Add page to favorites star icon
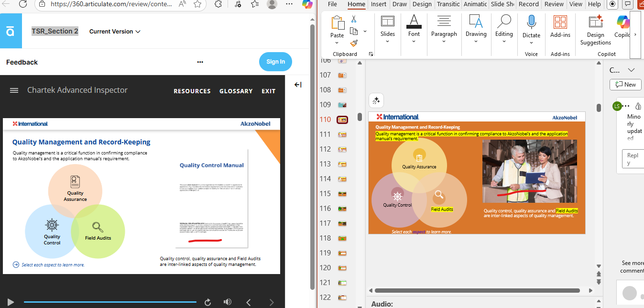The height and width of the screenshot is (308, 644). point(197,4)
